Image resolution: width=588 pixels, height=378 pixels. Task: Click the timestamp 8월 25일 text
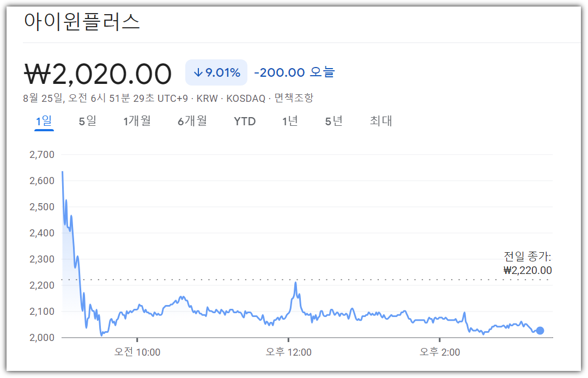[43, 98]
